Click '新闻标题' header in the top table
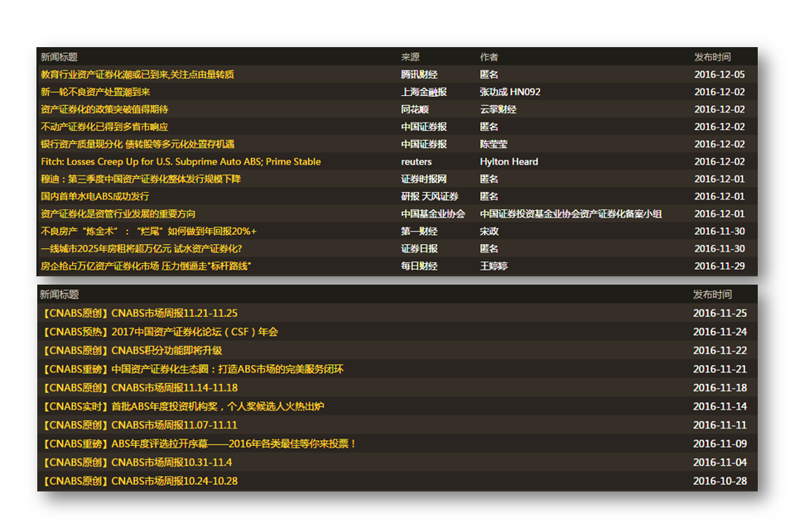 tap(59, 57)
